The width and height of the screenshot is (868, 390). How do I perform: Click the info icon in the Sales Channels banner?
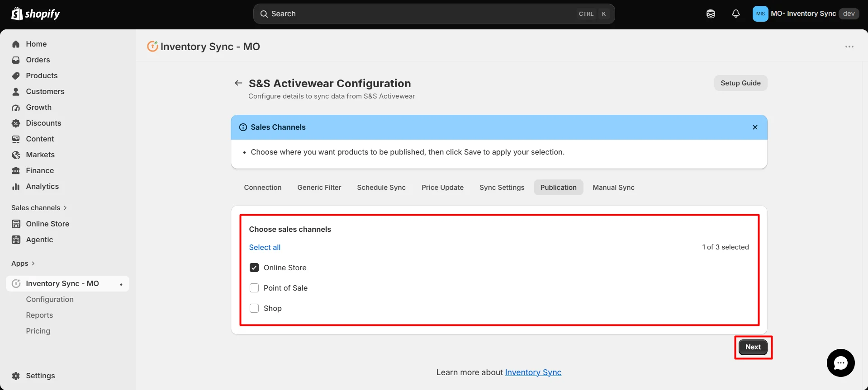[x=243, y=127]
